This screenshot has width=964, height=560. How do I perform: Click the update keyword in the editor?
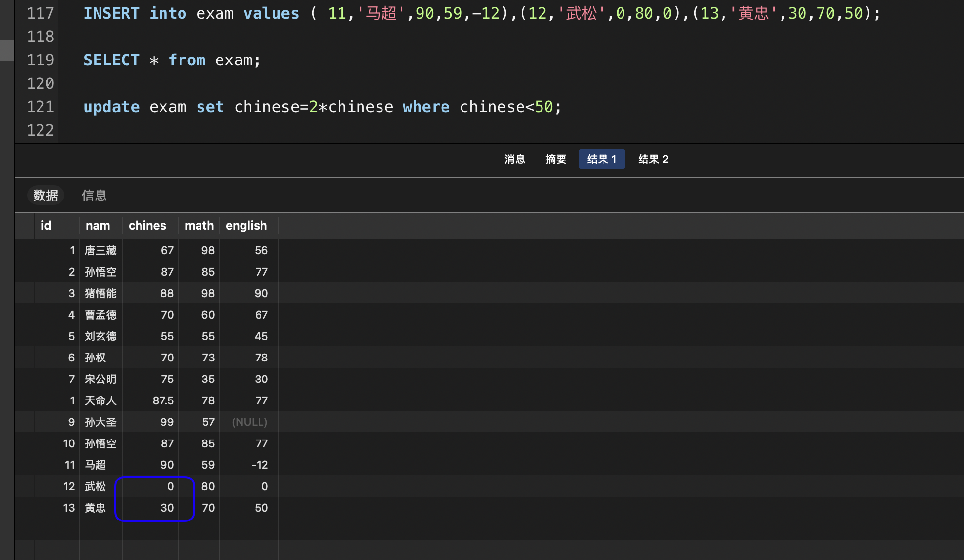pos(111,107)
